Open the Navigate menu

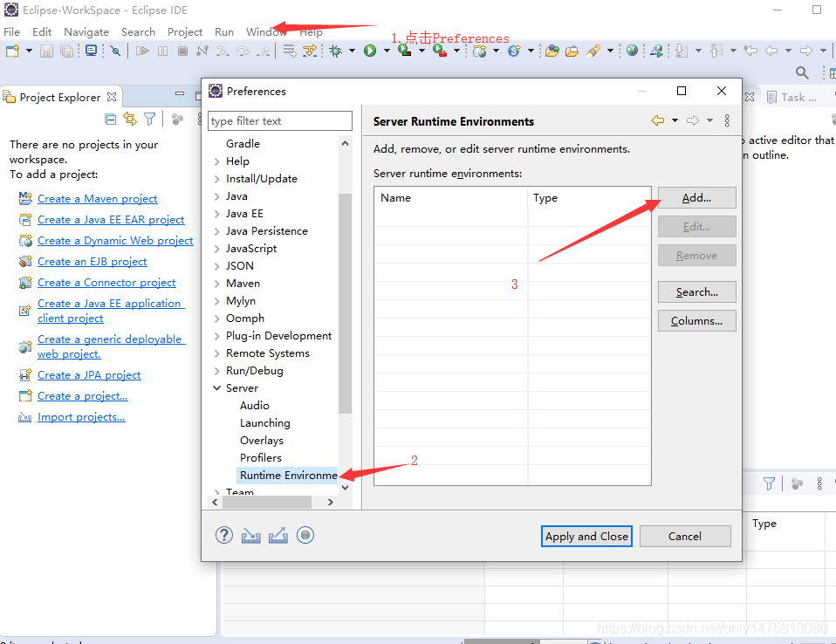point(86,32)
